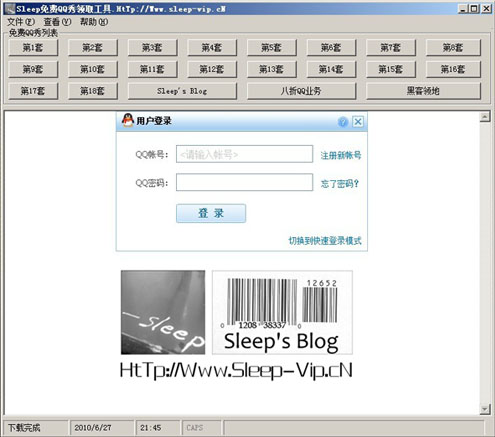Viewport: 495px width, 437px height.
Task: Click the 登录 login button
Action: pos(211,213)
